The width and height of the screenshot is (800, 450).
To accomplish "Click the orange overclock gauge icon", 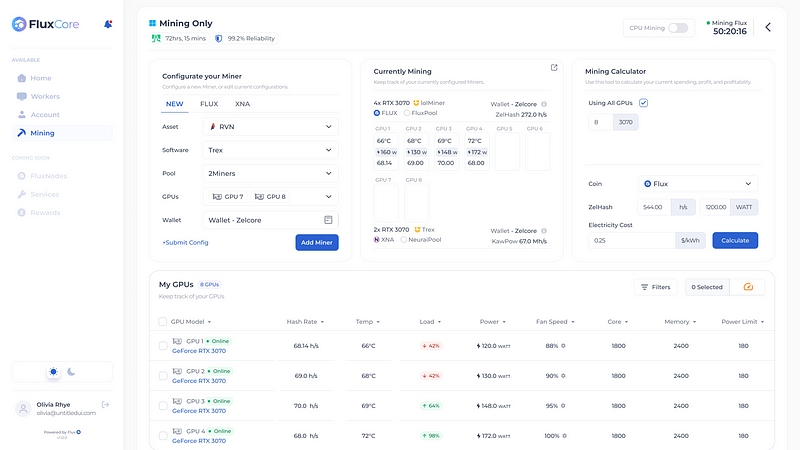I will click(x=748, y=287).
